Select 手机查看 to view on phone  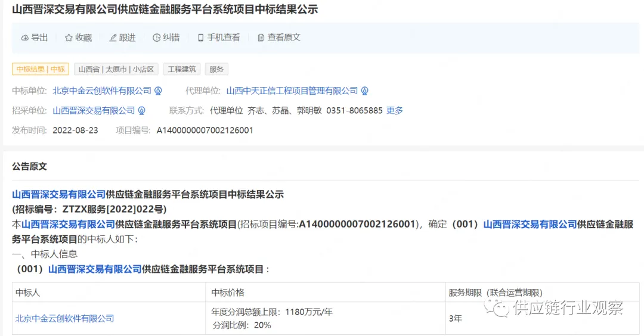219,38
